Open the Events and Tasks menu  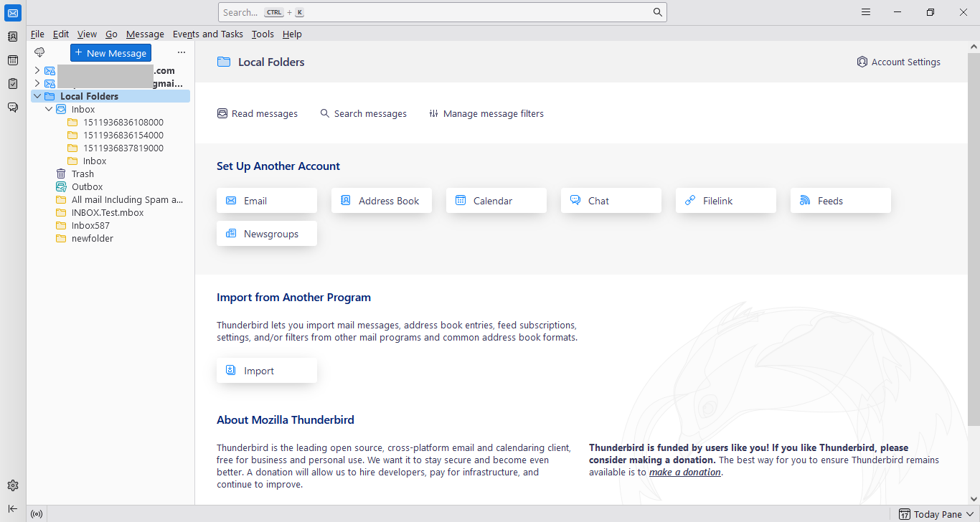pyautogui.click(x=208, y=34)
